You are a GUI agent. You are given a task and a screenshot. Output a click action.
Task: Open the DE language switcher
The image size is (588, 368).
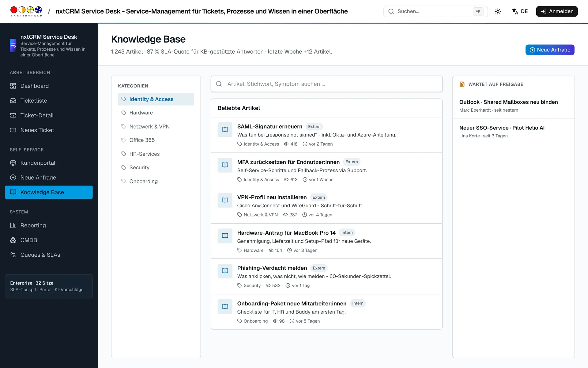tap(520, 11)
